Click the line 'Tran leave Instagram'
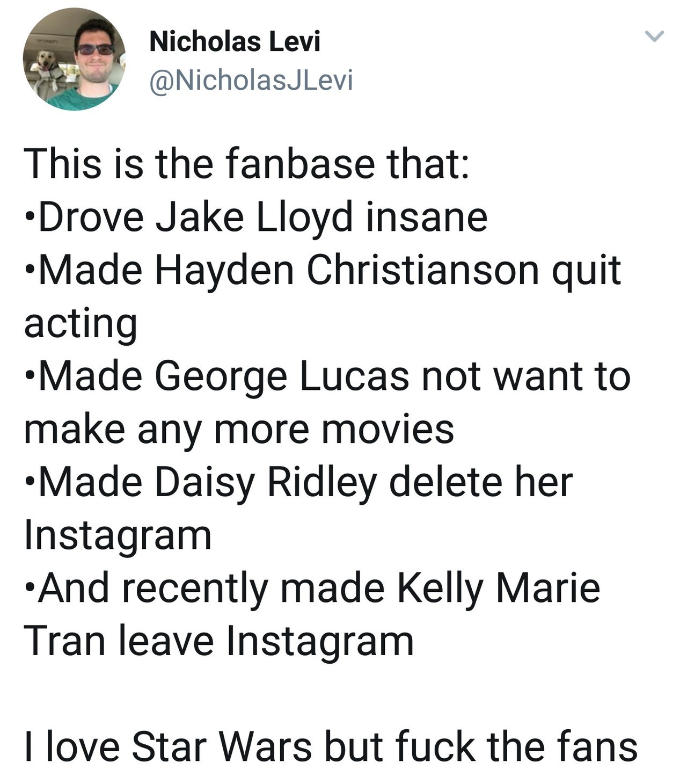 pos(219,641)
